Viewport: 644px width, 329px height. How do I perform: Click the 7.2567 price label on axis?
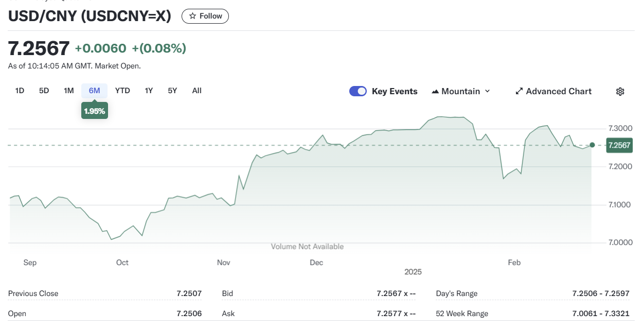619,145
